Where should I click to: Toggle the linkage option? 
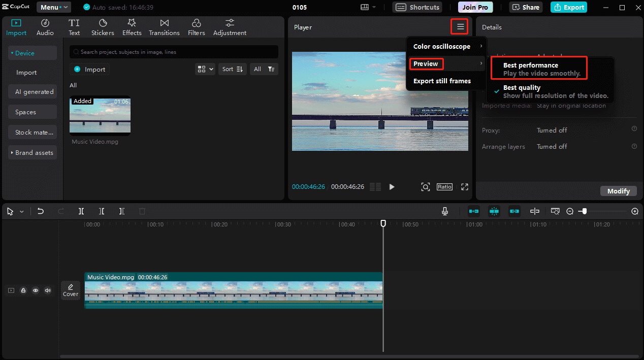(x=514, y=211)
